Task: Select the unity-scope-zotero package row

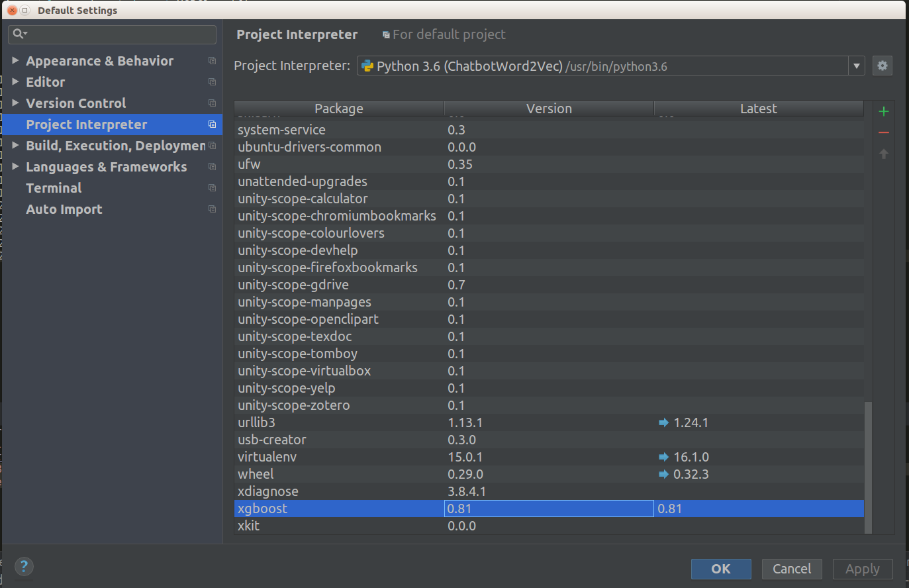Action: click(x=549, y=405)
